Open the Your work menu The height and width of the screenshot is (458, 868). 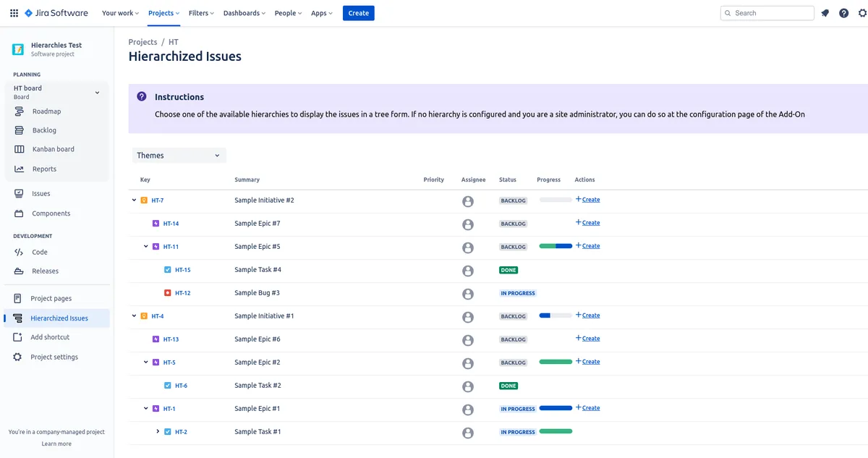pyautogui.click(x=120, y=13)
